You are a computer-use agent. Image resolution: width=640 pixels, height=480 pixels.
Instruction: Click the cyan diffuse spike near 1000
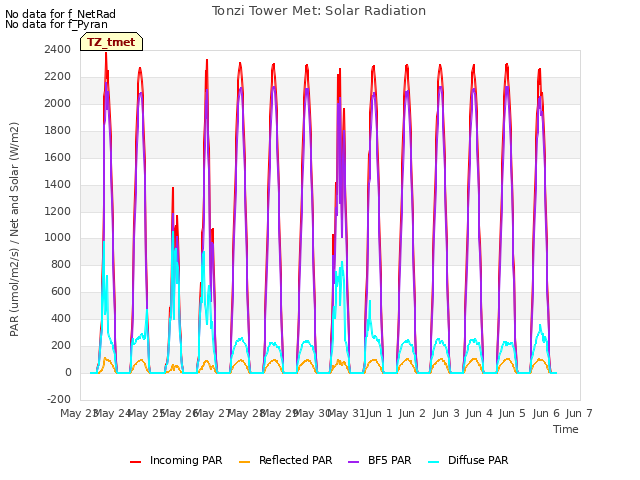click(104, 243)
